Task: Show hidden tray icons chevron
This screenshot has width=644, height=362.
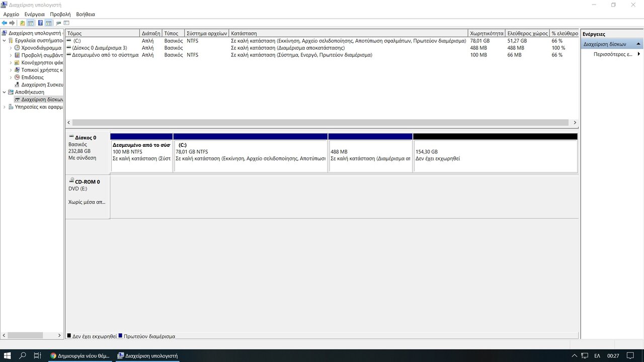Action: (x=575, y=356)
